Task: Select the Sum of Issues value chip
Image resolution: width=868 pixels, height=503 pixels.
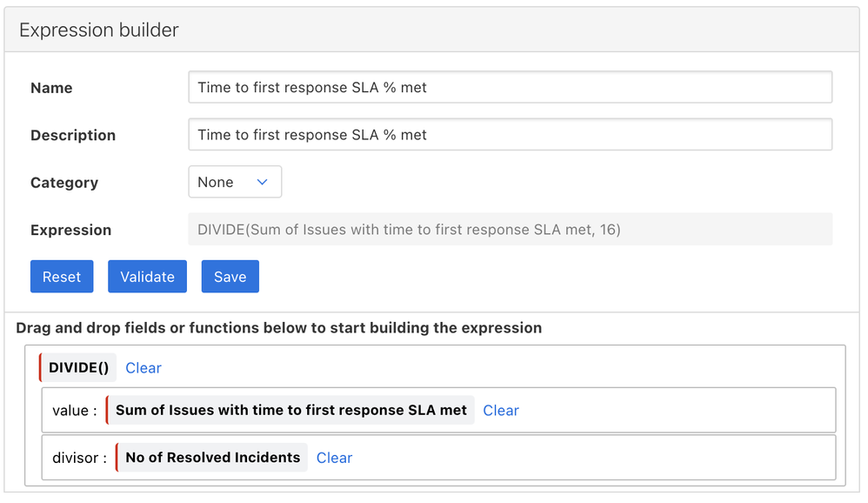Action: point(290,410)
